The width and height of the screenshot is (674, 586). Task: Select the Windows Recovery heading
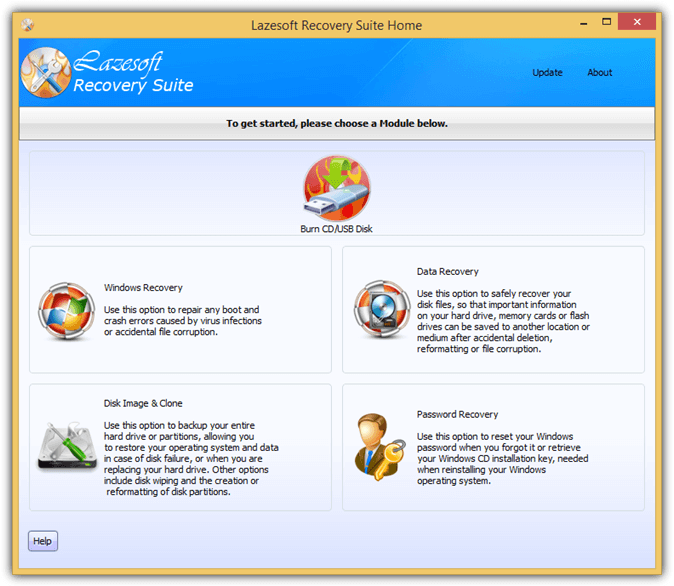pos(143,288)
